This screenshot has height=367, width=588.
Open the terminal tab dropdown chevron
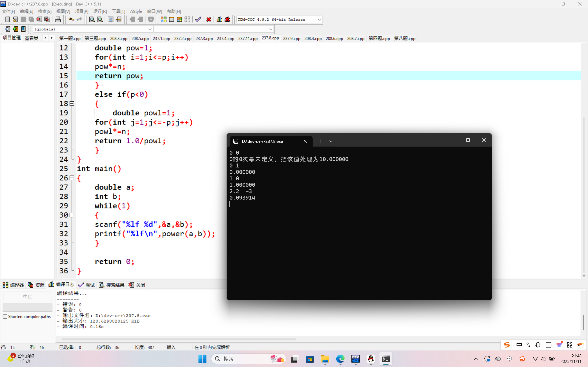331,141
